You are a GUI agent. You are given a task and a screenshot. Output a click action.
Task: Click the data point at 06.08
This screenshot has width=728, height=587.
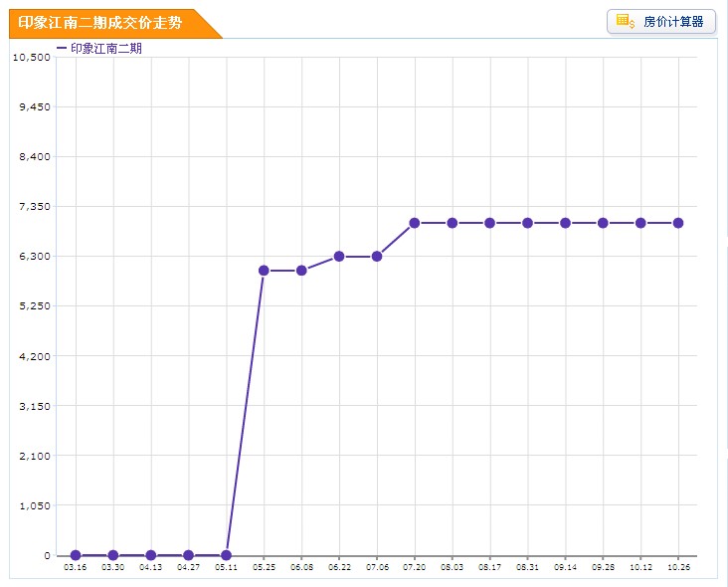click(301, 271)
